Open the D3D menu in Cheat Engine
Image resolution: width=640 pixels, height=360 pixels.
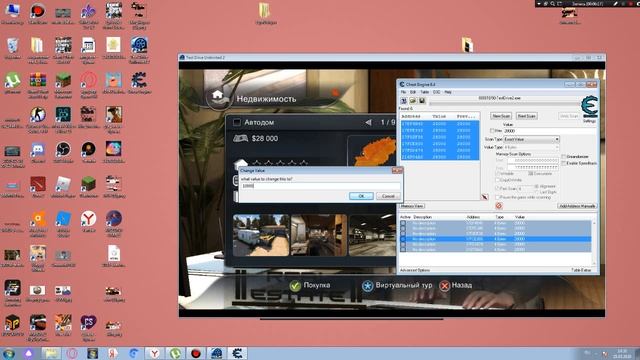click(x=436, y=92)
